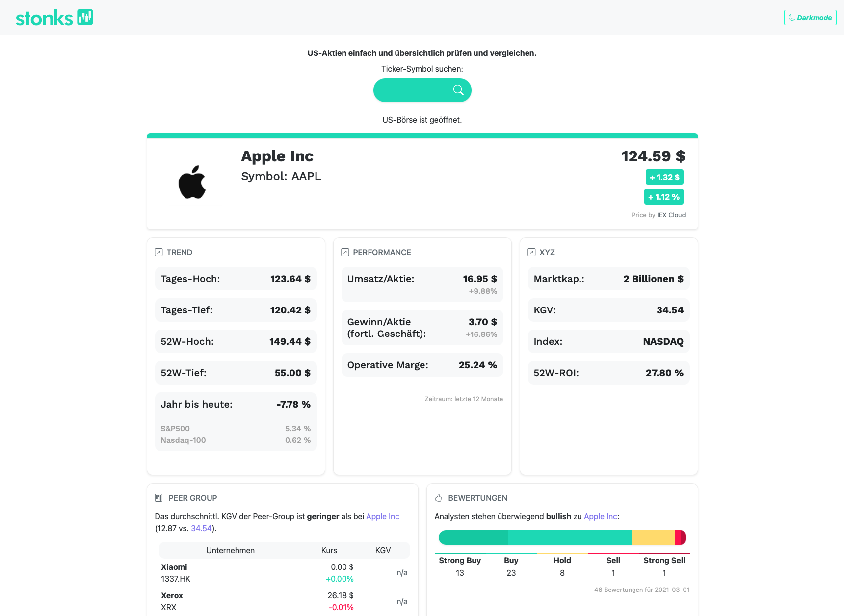Click the + 1.12 % change badge
Image resolution: width=844 pixels, height=616 pixels.
coord(664,197)
